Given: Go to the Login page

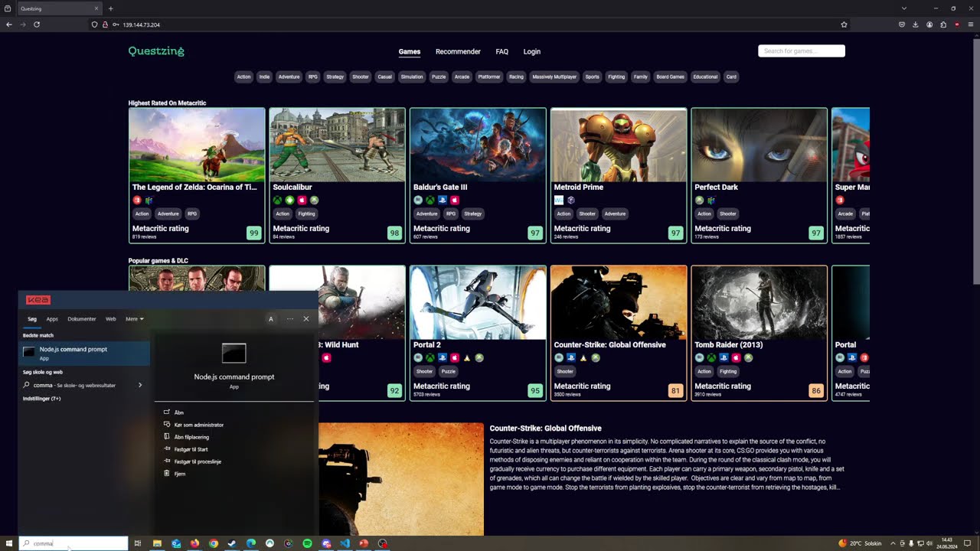Looking at the screenshot, I should (x=531, y=51).
